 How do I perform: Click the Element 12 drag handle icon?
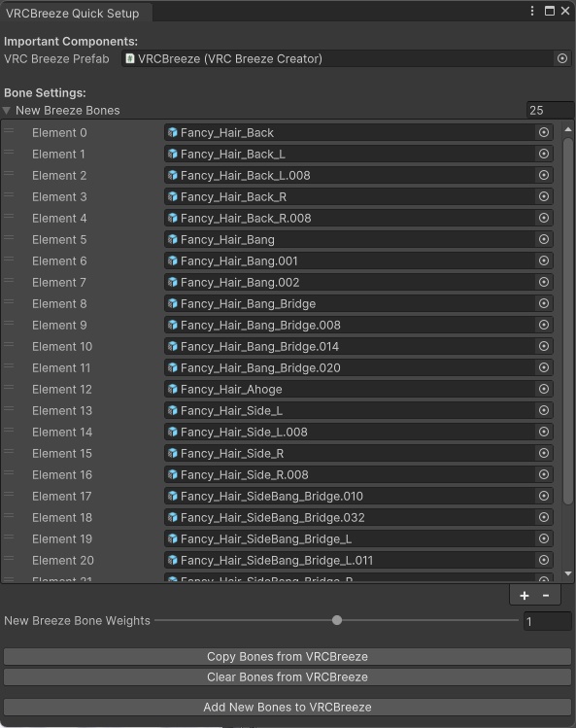9,388
